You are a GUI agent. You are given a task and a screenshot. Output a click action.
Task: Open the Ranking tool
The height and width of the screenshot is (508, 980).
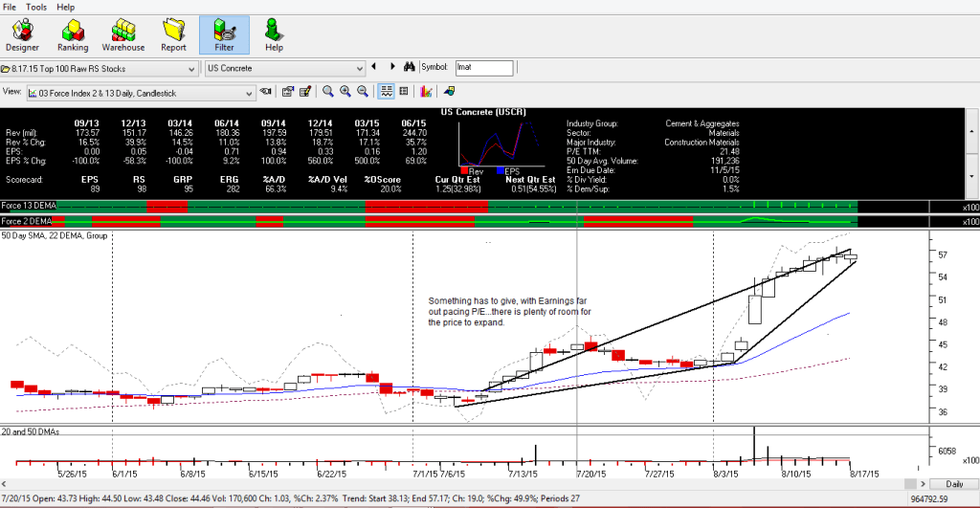pos(73,35)
